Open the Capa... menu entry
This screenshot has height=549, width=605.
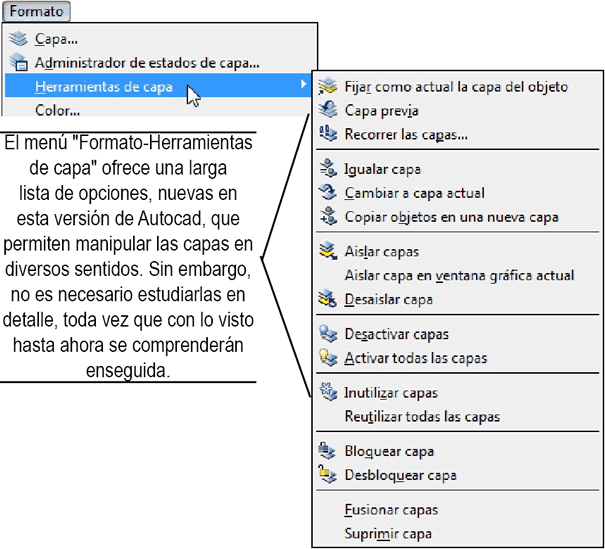tap(56, 39)
